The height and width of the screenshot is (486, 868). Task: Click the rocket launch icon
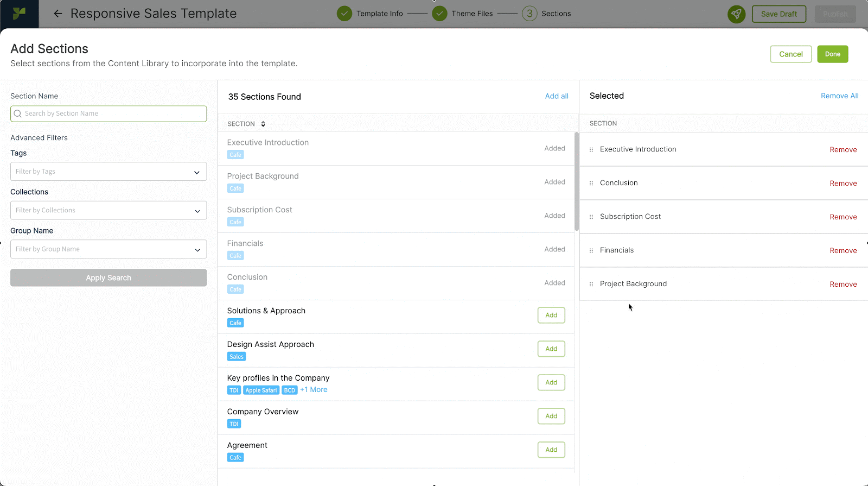click(736, 14)
